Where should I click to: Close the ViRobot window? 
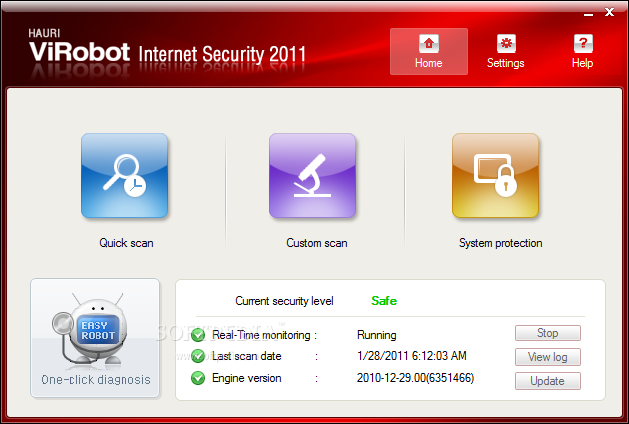(609, 12)
